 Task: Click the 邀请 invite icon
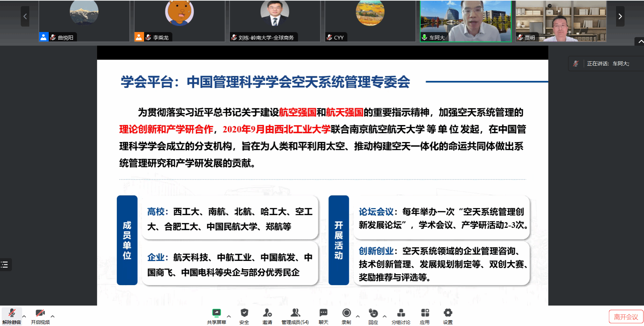pyautogui.click(x=267, y=313)
